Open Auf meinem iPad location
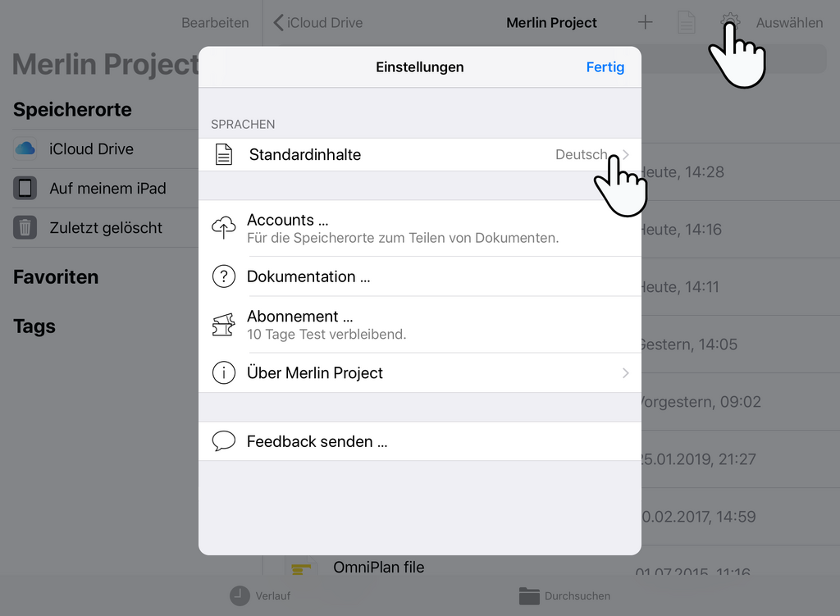The image size is (840, 616). (x=107, y=189)
